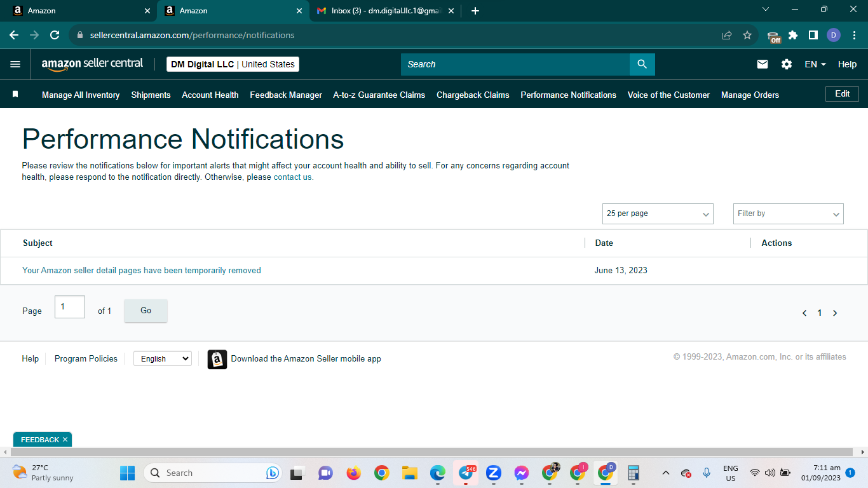Go to next page arrow
The height and width of the screenshot is (488, 868).
pyautogui.click(x=835, y=313)
